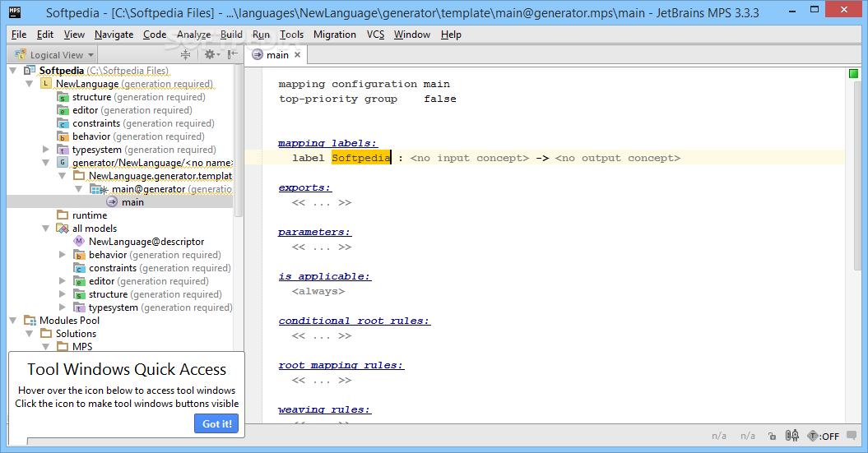The height and width of the screenshot is (453, 868).
Task: Collapse the Modules Pool node
Action: point(13,321)
